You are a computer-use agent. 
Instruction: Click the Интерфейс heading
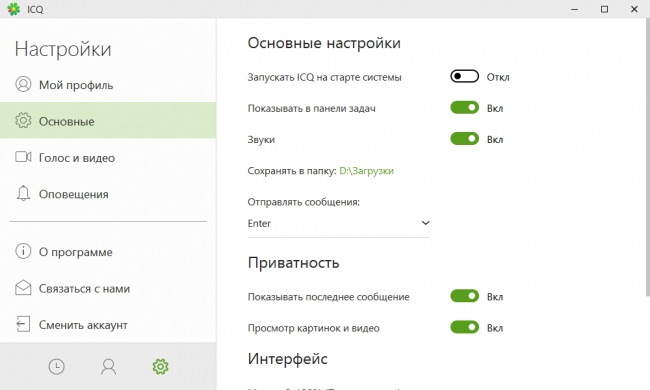(288, 359)
